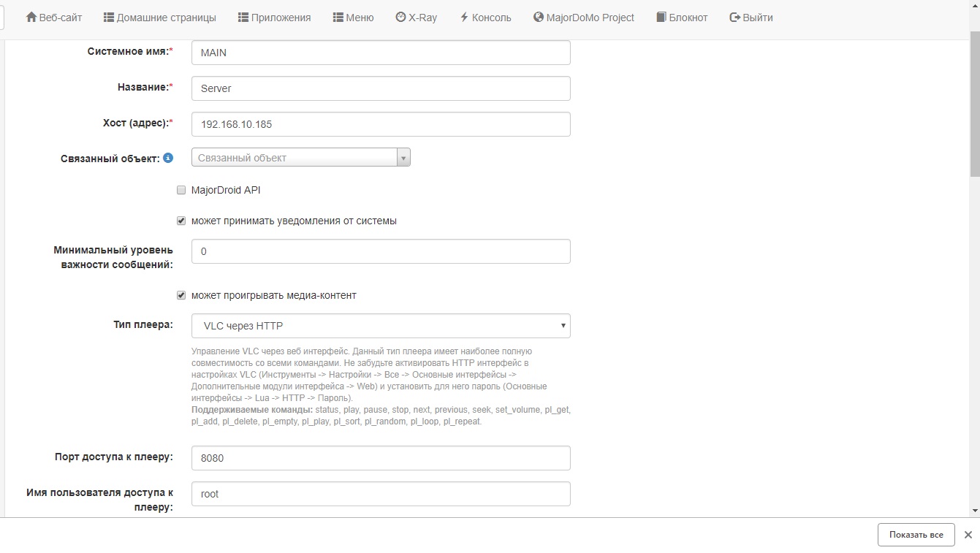This screenshot has width=980, height=553.
Task: Click the globe icon beside MajorDoMo Project
Action: (x=539, y=18)
